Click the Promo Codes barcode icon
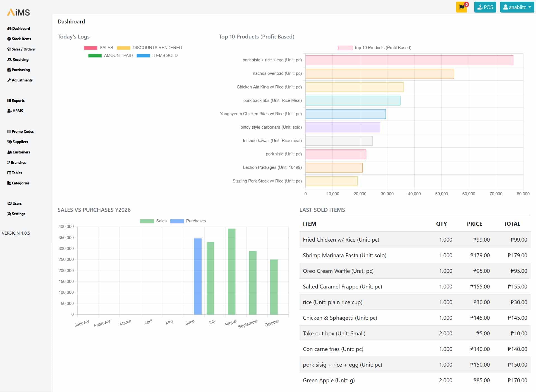The height and width of the screenshot is (392, 536). 9,131
